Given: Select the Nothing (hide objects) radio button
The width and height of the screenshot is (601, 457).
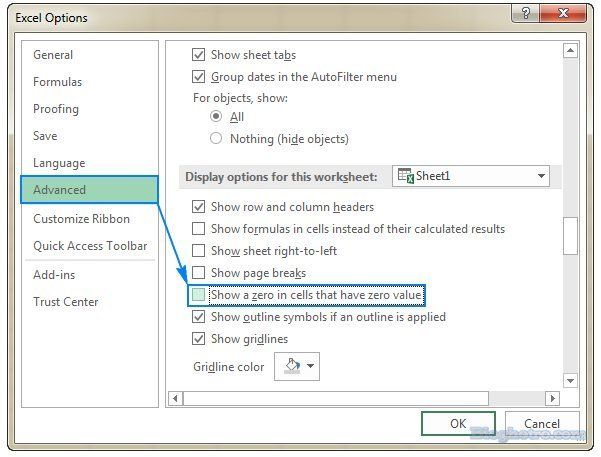Looking at the screenshot, I should [x=216, y=139].
